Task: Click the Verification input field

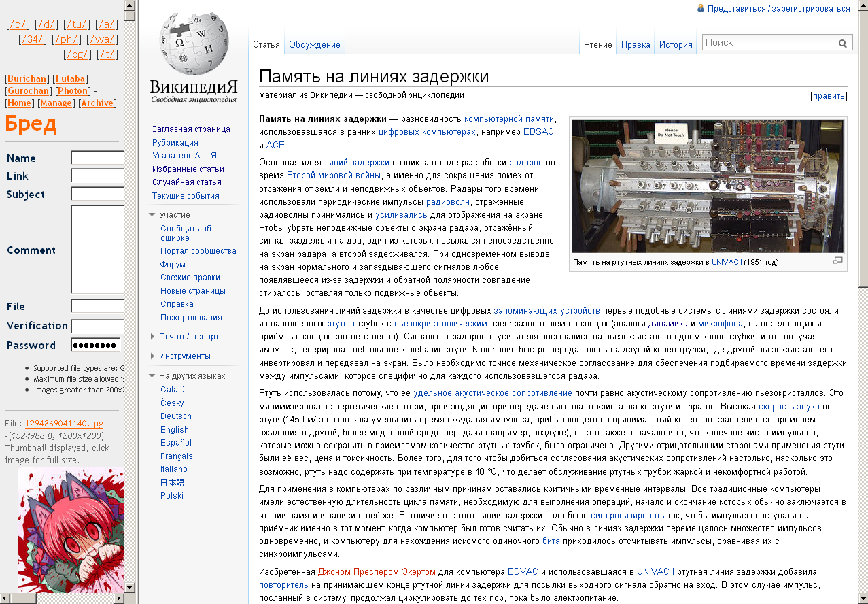Action: tap(97, 326)
